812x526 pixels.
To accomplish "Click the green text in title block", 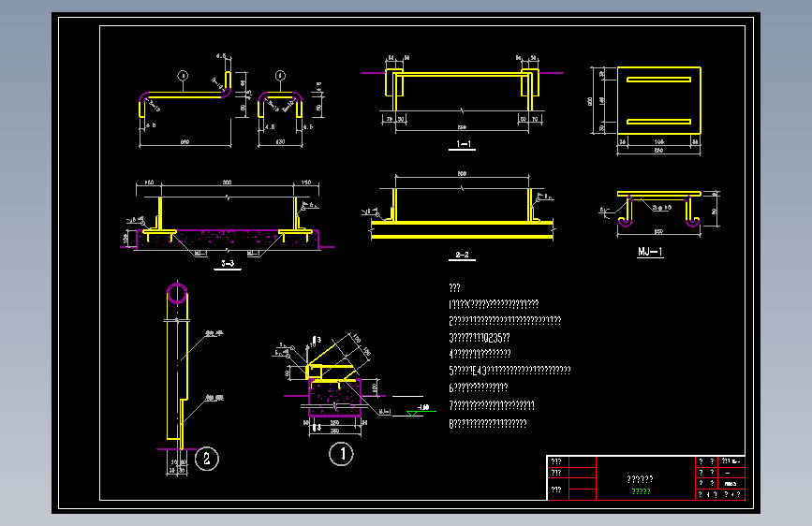I will click(x=641, y=491).
